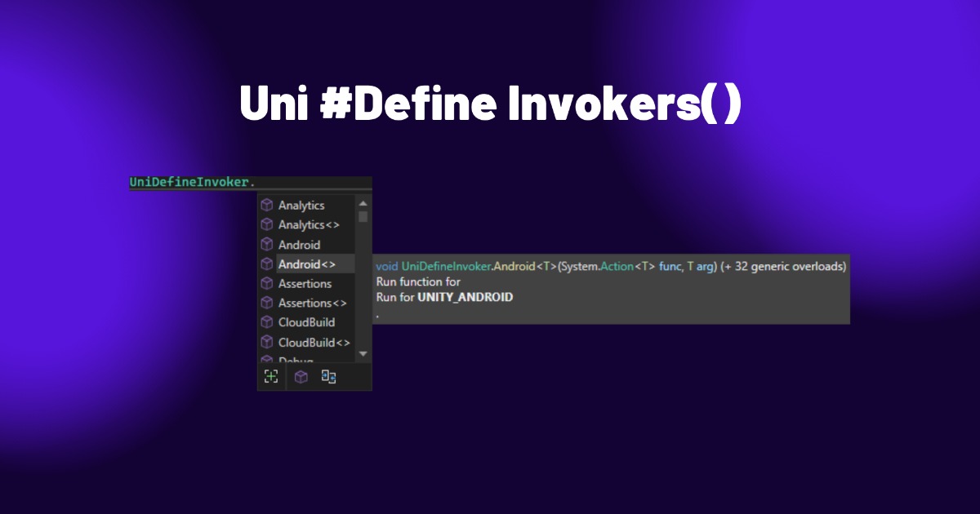This screenshot has height=514, width=980.
Task: Click the UniDefineInvoker code text
Action: pyautogui.click(x=189, y=182)
